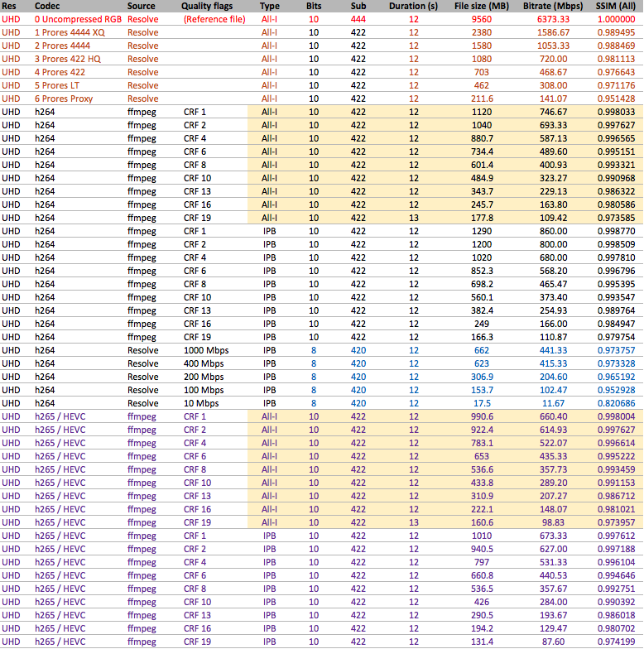The width and height of the screenshot is (644, 649).
Task: Click the file size value '703'
Action: (x=482, y=73)
